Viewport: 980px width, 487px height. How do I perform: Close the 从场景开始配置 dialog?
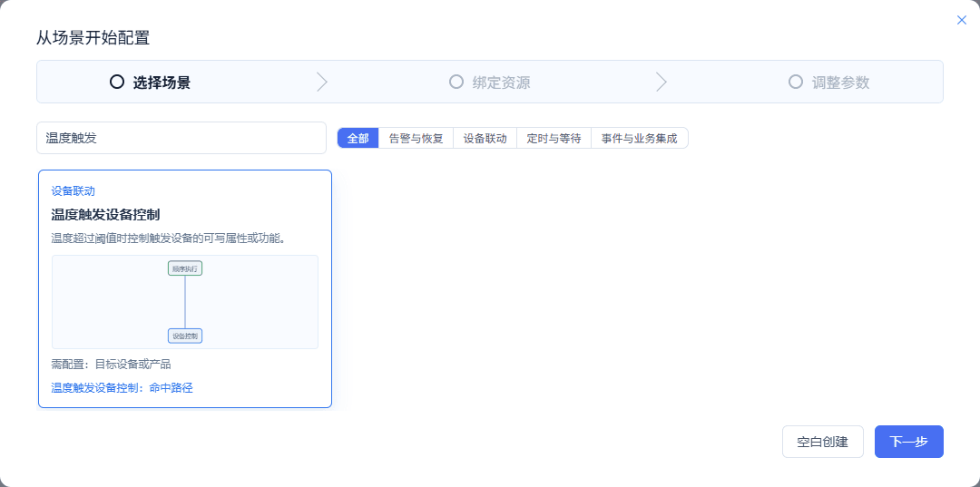coord(961,20)
